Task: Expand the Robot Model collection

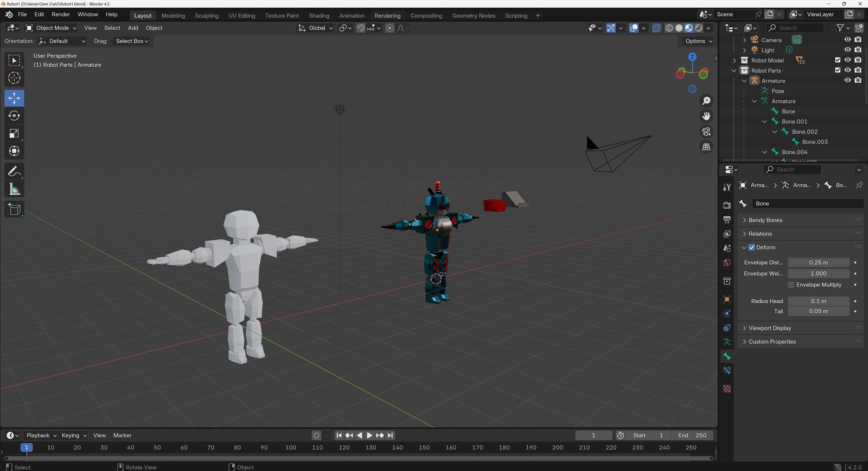Action: 734,61
